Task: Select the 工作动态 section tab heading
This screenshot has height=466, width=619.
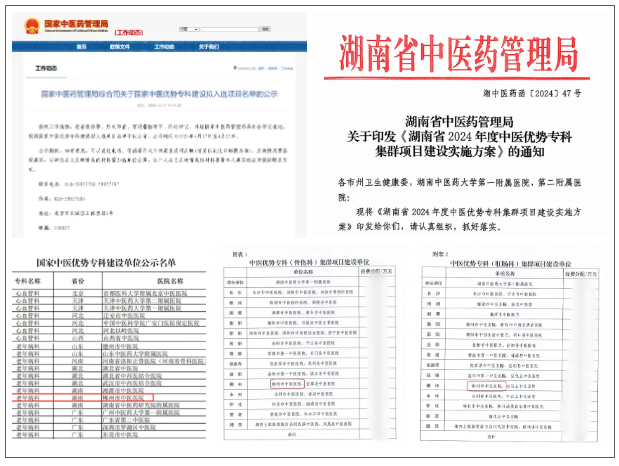Action: 46,68
